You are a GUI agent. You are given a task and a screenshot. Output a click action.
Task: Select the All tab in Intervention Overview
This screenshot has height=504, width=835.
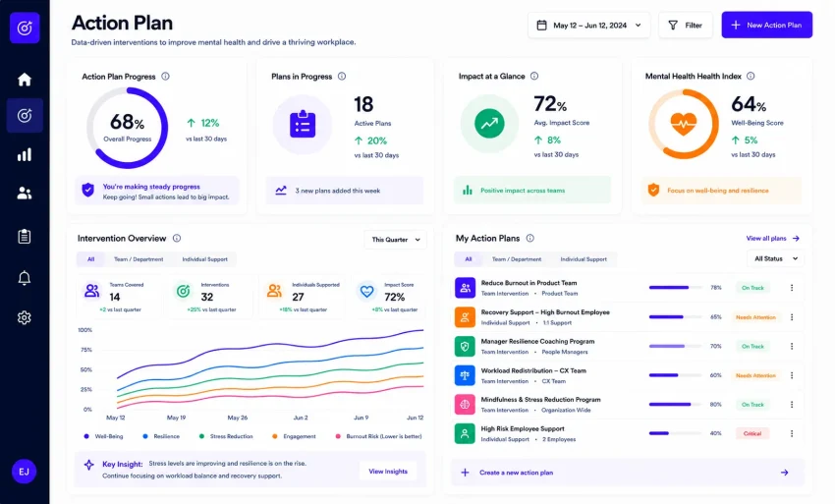point(91,259)
